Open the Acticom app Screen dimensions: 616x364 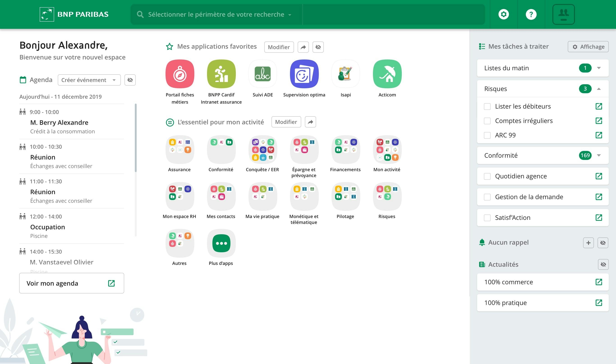[387, 74]
